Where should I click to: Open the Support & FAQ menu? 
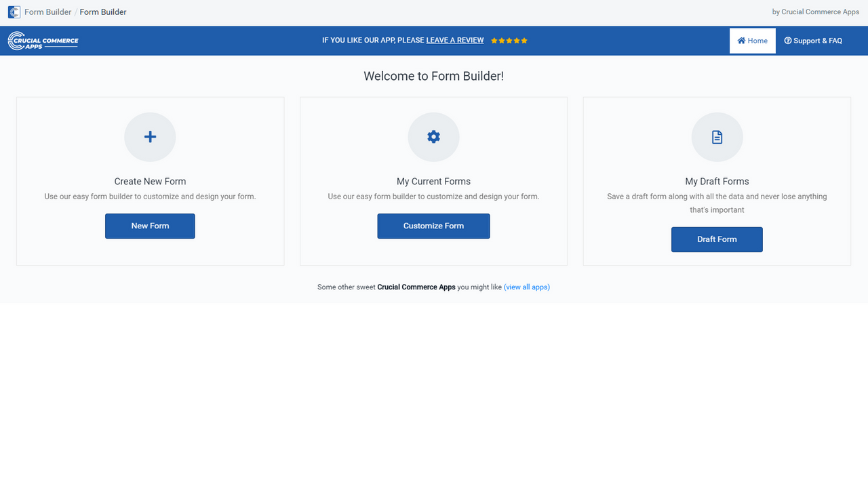(x=813, y=40)
